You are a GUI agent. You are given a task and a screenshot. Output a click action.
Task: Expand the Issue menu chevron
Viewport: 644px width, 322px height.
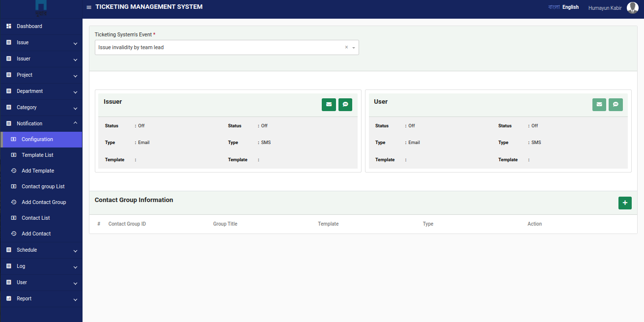tap(75, 44)
